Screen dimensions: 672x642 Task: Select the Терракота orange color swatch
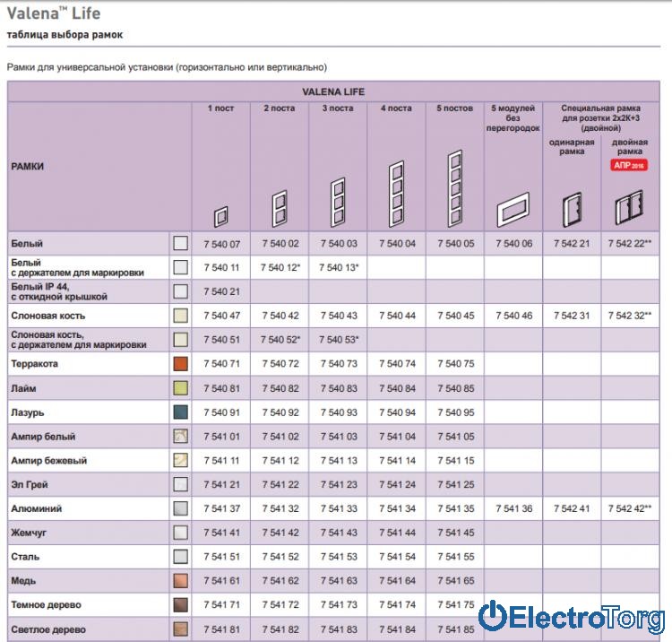coord(180,364)
